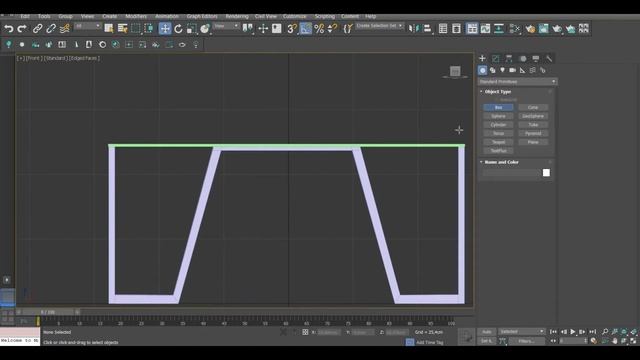The height and width of the screenshot is (360, 640).
Task: Open the Layer Explorer icon
Action: click(456, 29)
